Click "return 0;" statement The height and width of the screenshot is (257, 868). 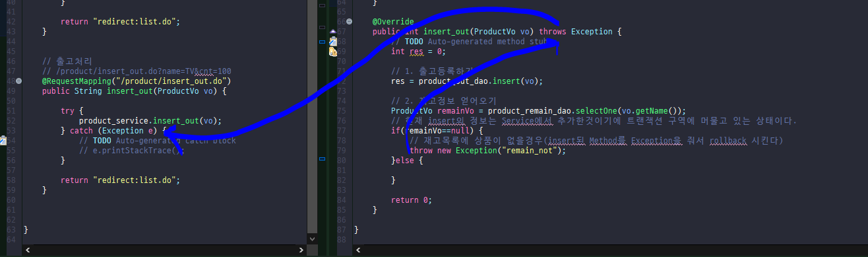[x=411, y=200]
